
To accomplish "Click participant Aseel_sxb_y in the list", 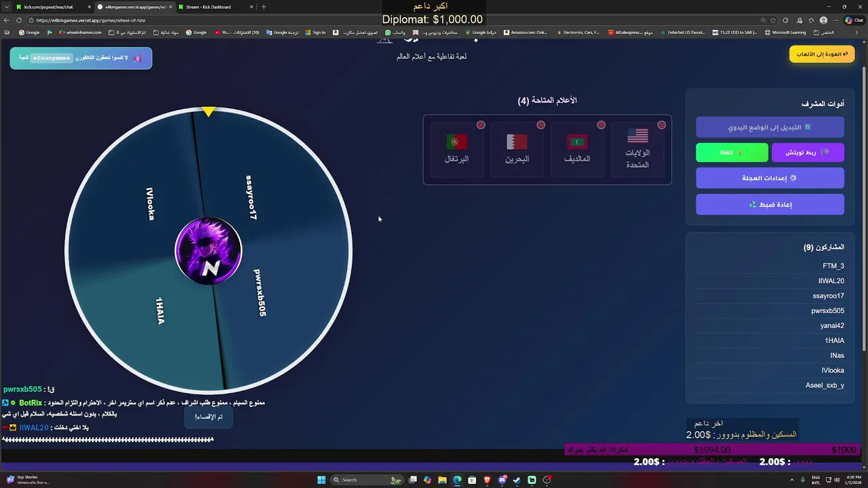I will point(770,385).
